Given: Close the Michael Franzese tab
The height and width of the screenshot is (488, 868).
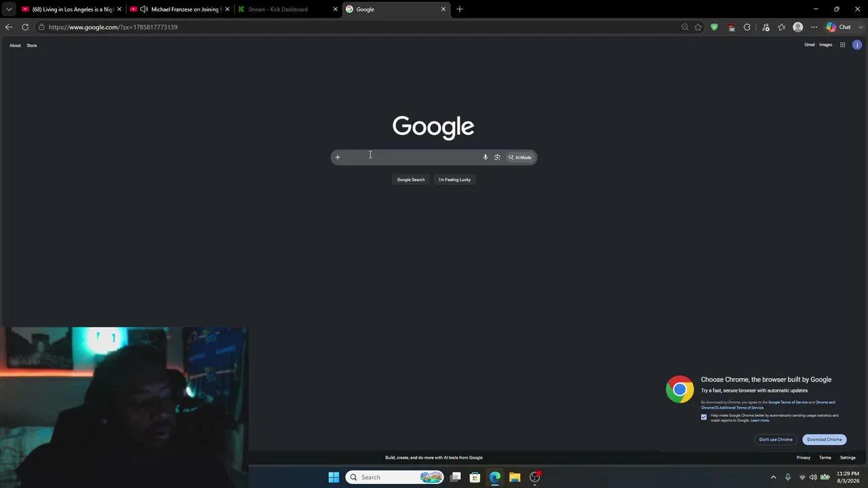Looking at the screenshot, I should click(x=227, y=9).
